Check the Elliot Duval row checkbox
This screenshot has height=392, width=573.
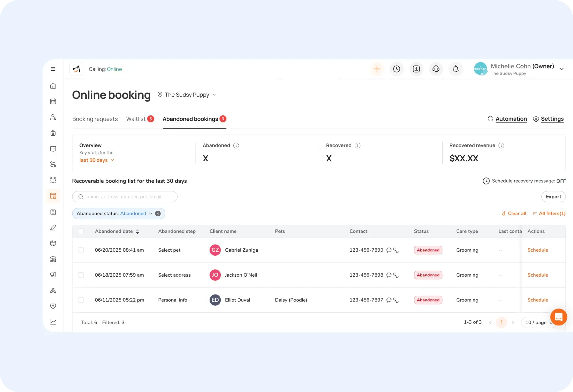[81, 300]
